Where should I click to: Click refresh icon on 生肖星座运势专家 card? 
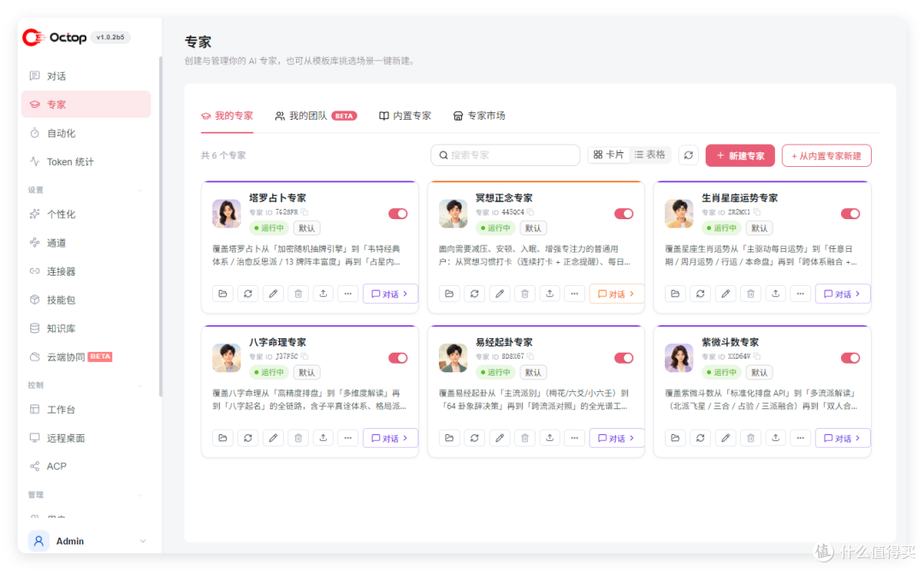pyautogui.click(x=700, y=294)
